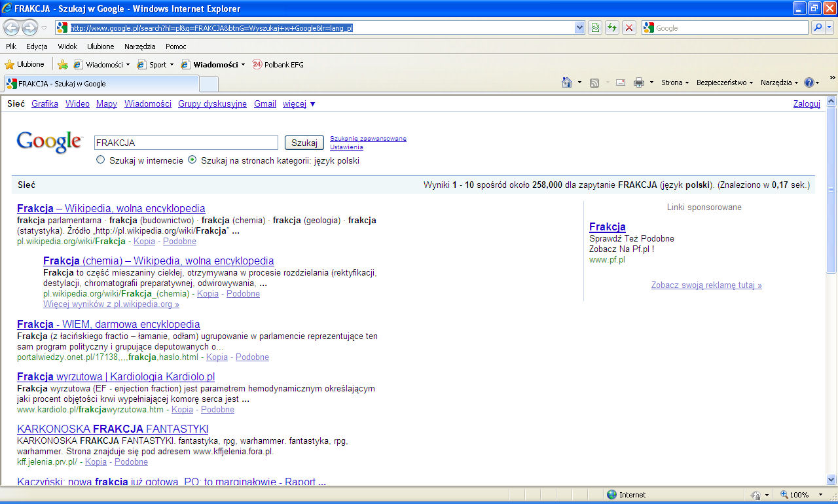The image size is (838, 504).
Task: Click the browser Back arrow button
Action: click(x=12, y=27)
